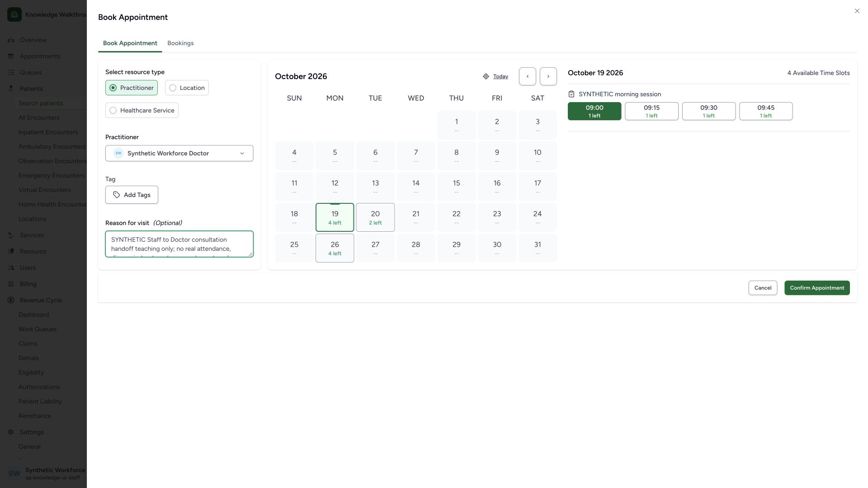
Task: Click the Revenue Cycle sidebar icon
Action: pos(11,300)
